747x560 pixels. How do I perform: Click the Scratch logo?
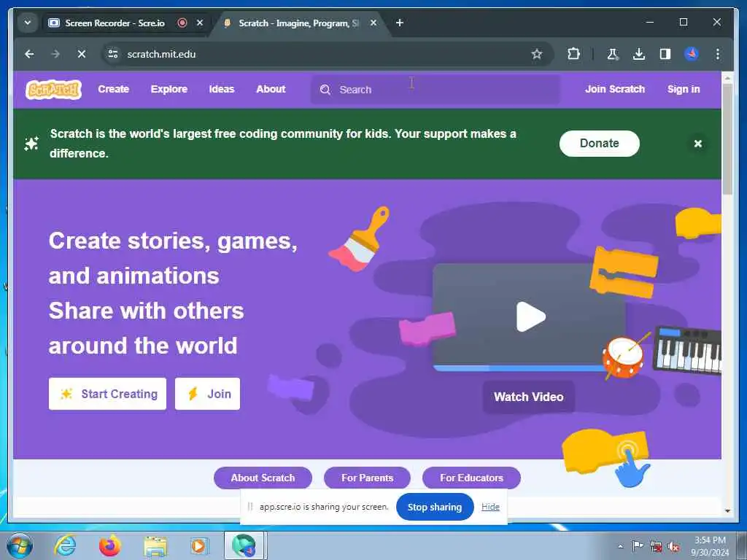53,90
